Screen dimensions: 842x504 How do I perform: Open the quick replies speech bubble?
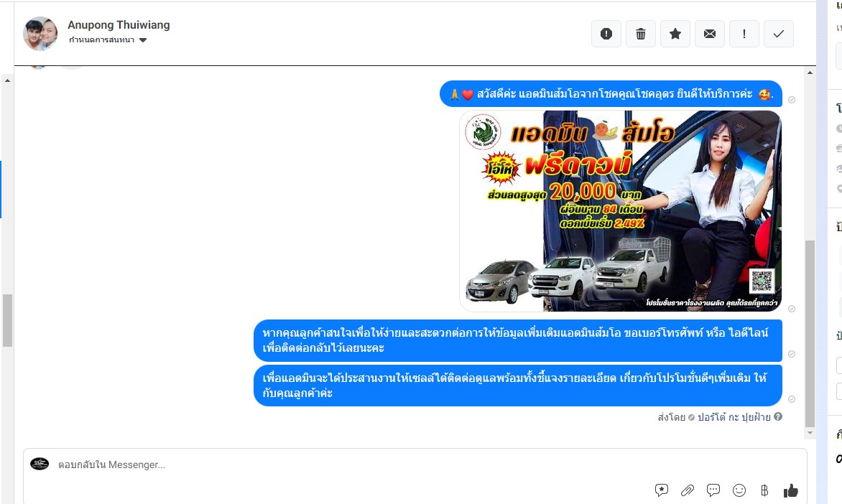tap(713, 490)
